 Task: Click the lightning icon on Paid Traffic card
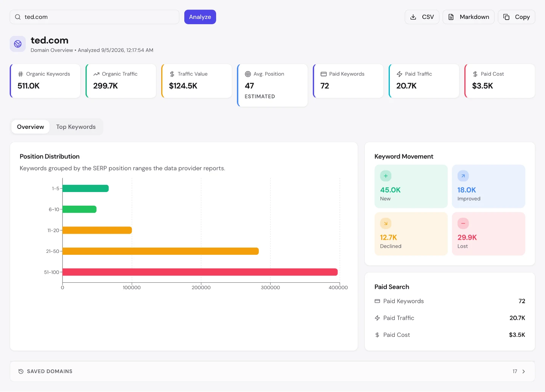click(399, 74)
